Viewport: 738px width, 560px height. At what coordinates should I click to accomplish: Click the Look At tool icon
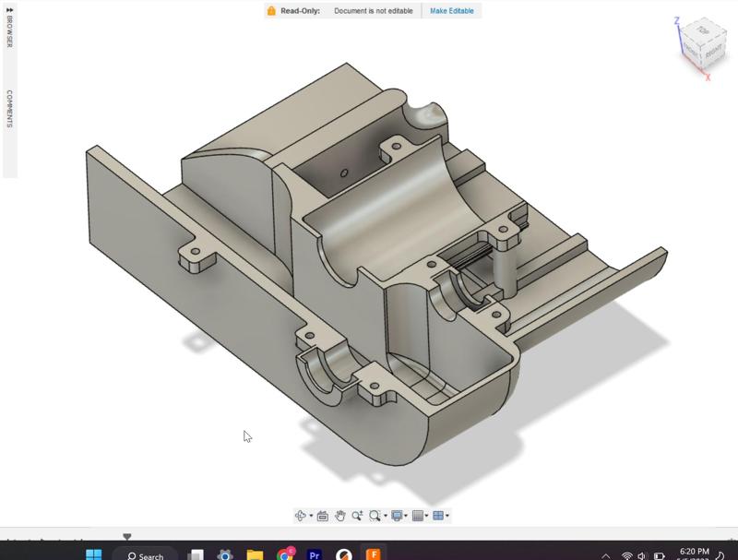click(x=322, y=516)
